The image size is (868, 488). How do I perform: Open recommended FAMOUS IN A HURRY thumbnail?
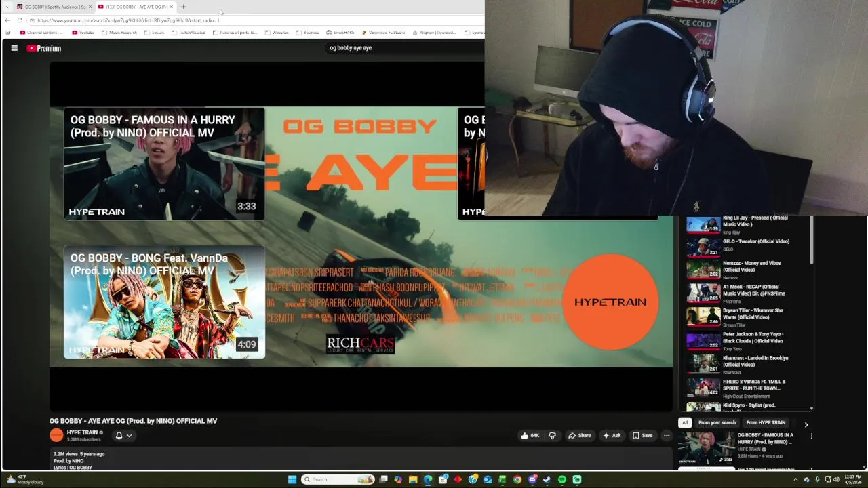(x=706, y=448)
